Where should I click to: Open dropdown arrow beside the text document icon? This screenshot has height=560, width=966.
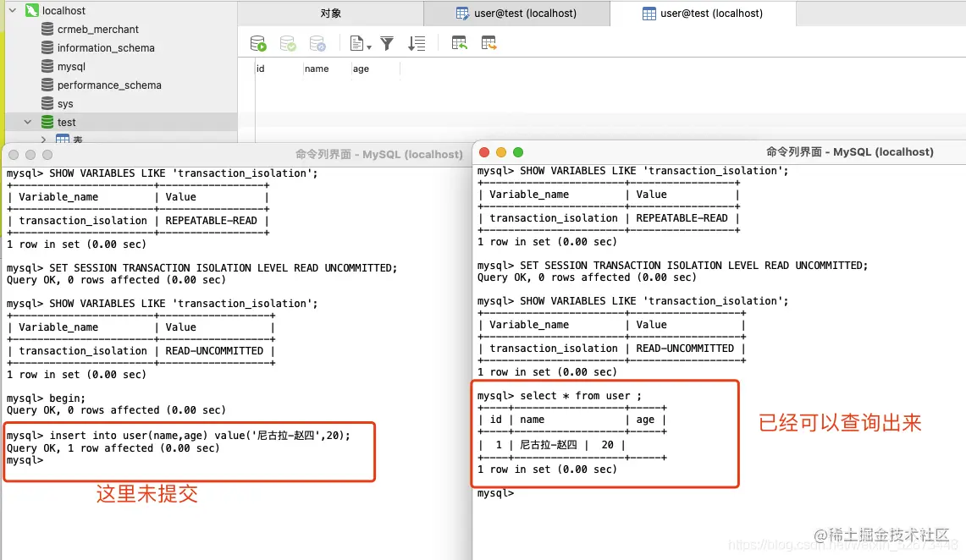369,47
